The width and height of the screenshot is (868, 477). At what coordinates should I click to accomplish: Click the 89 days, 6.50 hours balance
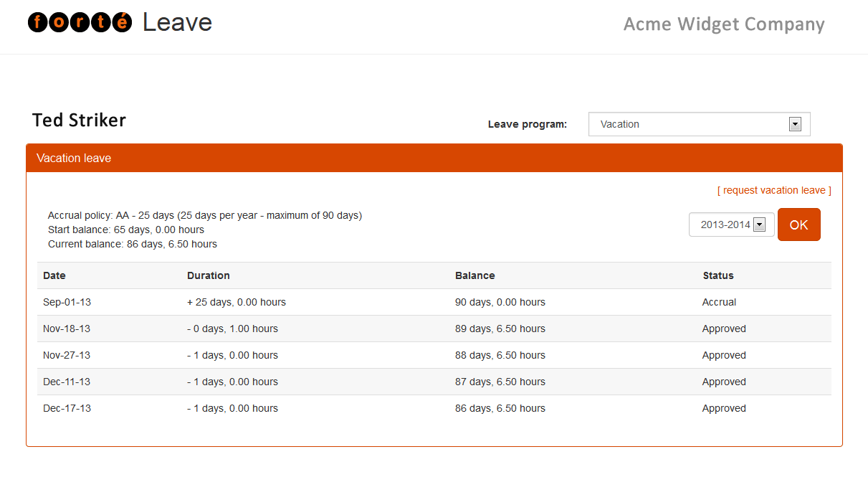pos(500,329)
